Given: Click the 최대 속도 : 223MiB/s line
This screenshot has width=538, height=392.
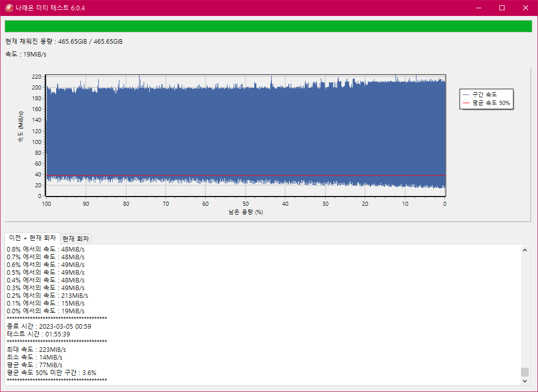Looking at the screenshot, I should 37,349.
